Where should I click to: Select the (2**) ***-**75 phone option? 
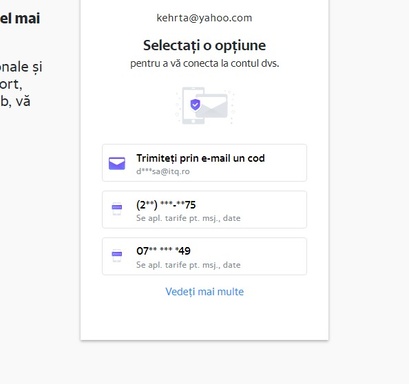204,210
